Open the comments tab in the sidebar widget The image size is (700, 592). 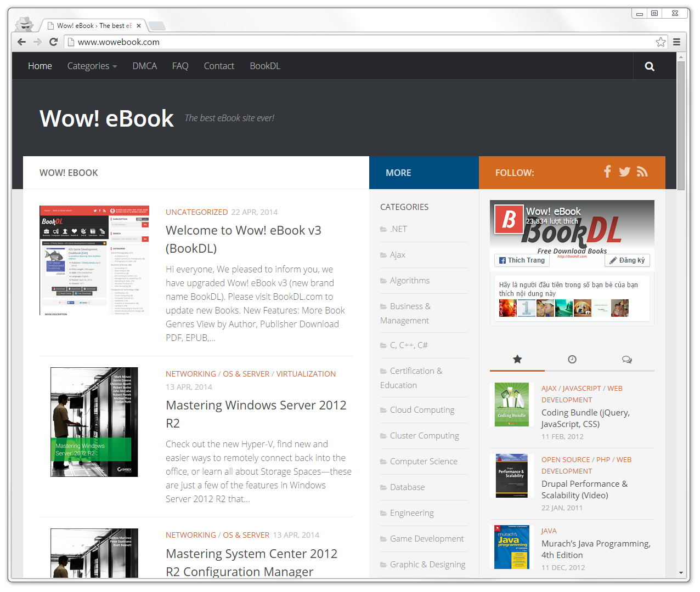pyautogui.click(x=627, y=359)
